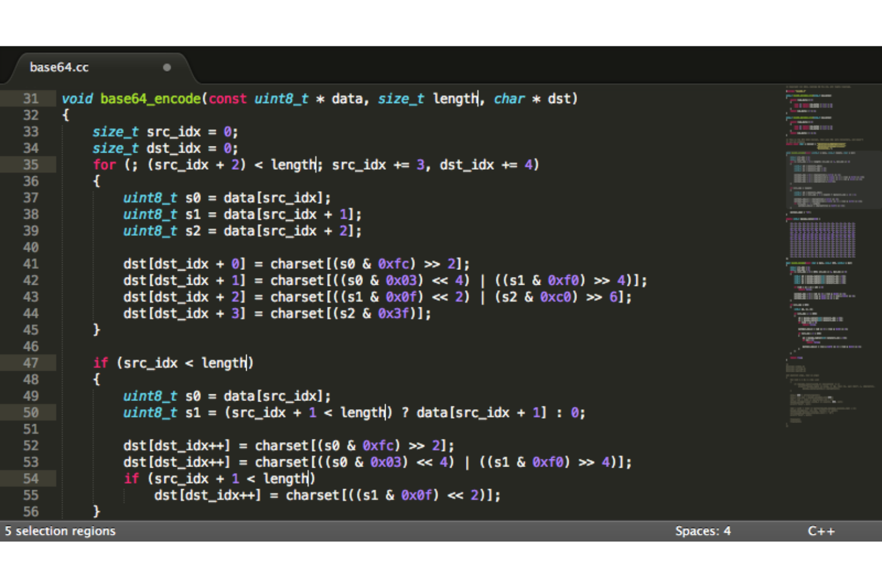Click 'length' on line 50
This screenshot has width=882, height=588.
(362, 412)
